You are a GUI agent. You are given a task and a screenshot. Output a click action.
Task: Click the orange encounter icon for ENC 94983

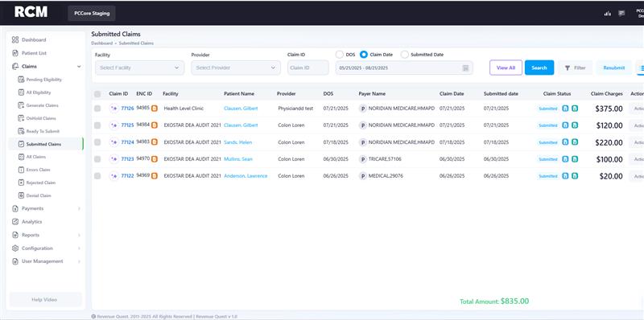pos(155,142)
